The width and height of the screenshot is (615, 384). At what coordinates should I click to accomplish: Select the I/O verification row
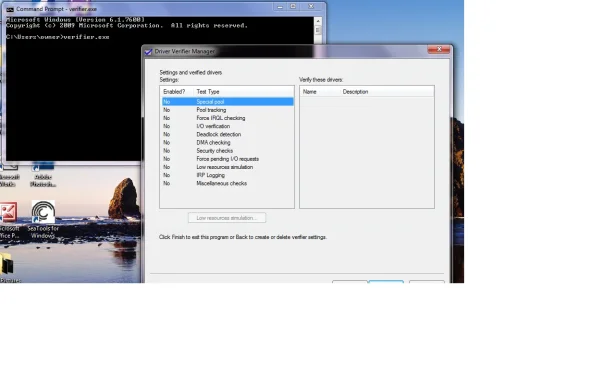point(227,126)
